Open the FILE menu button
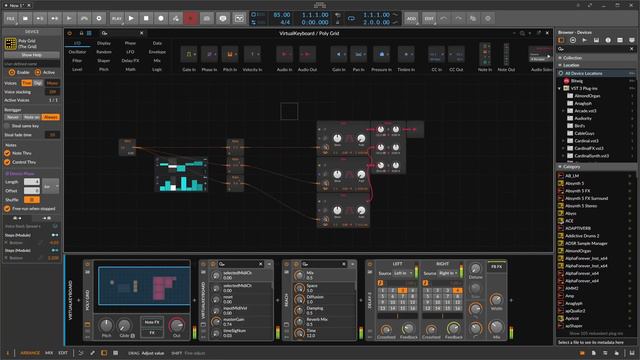The width and height of the screenshot is (640, 360). click(11, 18)
